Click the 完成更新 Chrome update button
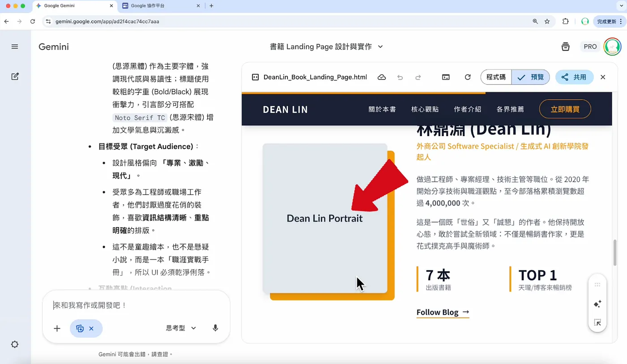 [x=609, y=21]
